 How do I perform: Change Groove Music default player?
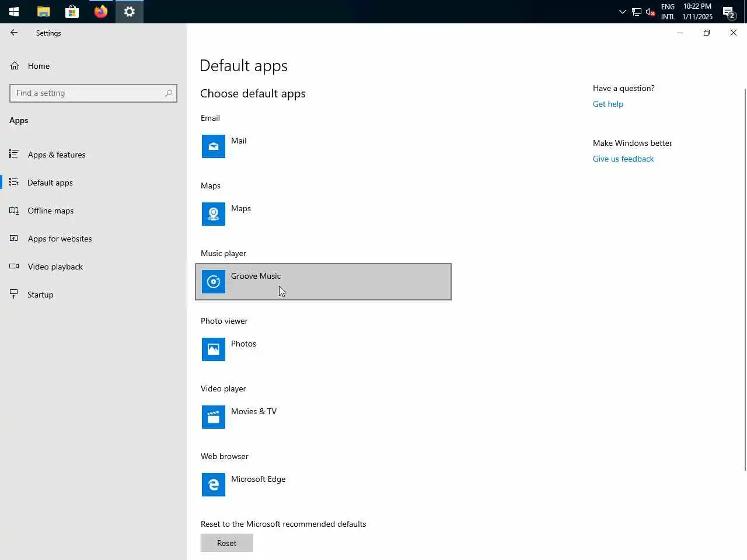323,282
